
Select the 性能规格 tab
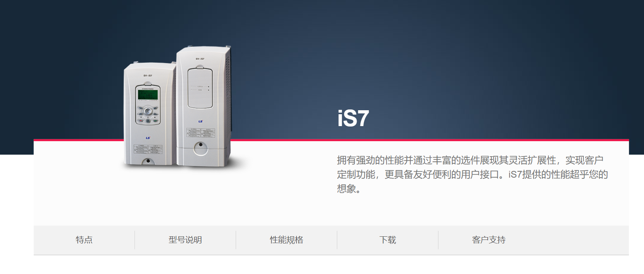[286, 240]
